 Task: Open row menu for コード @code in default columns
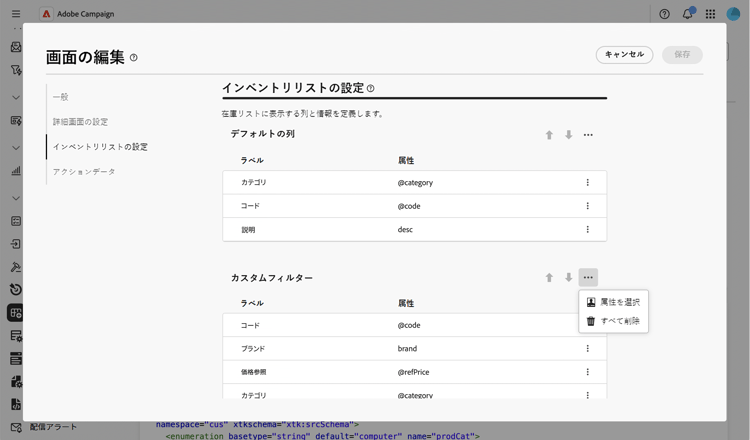tap(587, 206)
